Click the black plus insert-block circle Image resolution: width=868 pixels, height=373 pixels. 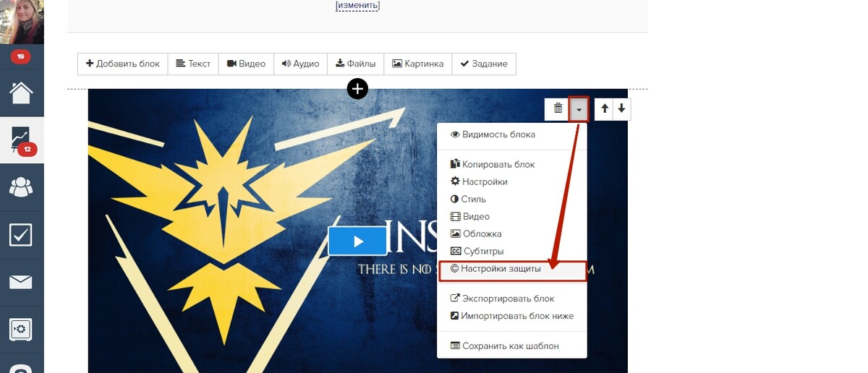357,89
